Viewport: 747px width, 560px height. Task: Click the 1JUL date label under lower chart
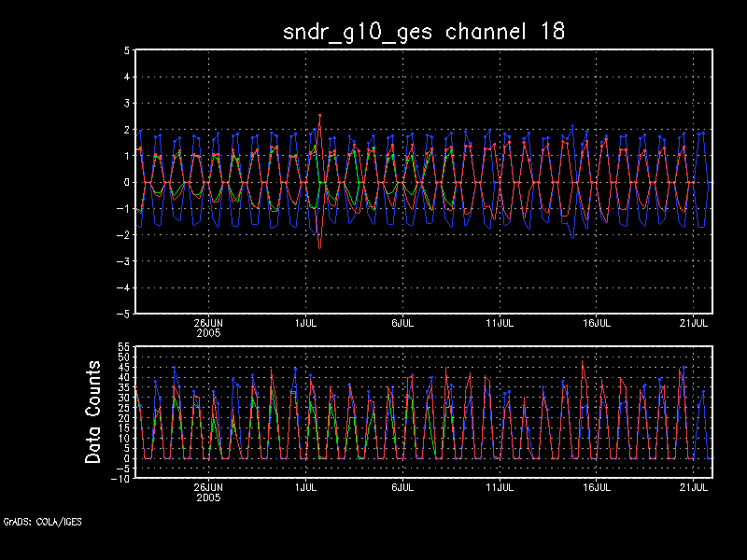(x=304, y=487)
